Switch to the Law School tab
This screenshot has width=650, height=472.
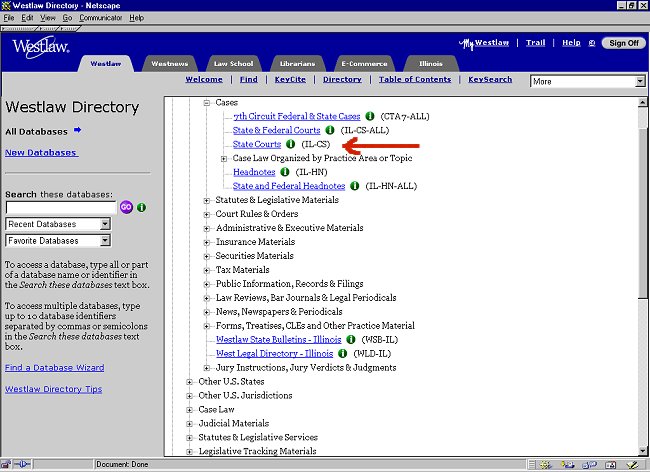[x=233, y=63]
